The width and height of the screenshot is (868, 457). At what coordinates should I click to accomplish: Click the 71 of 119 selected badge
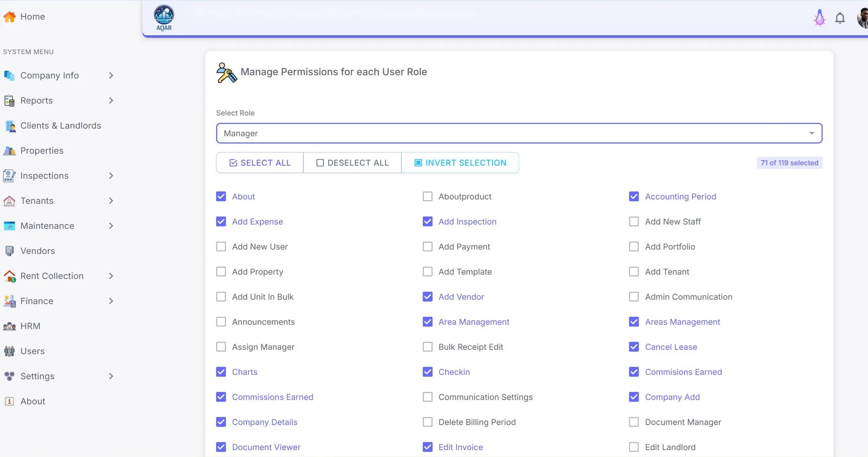click(789, 163)
